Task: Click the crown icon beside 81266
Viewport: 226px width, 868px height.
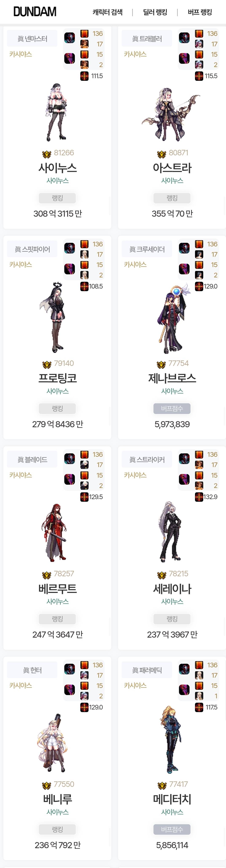Action: (x=46, y=154)
